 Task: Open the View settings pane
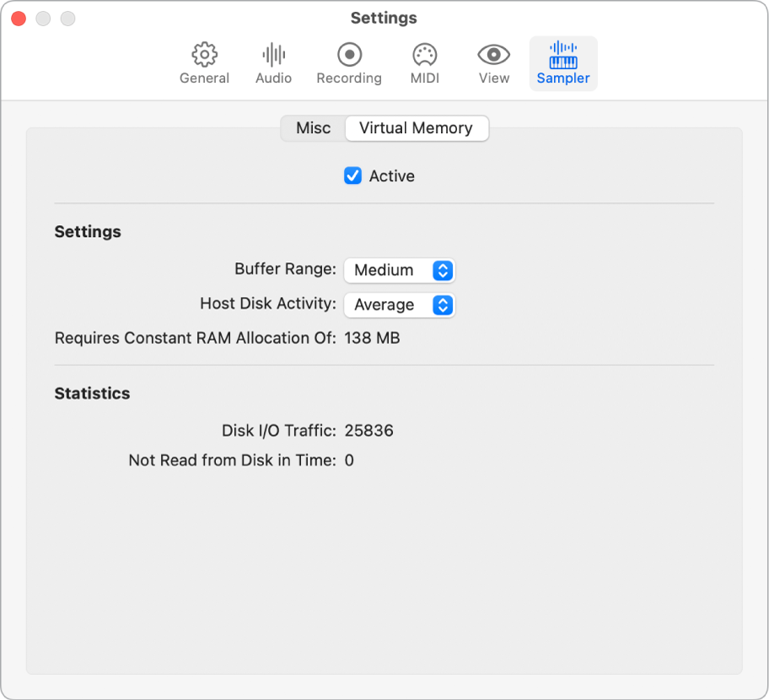[x=492, y=62]
